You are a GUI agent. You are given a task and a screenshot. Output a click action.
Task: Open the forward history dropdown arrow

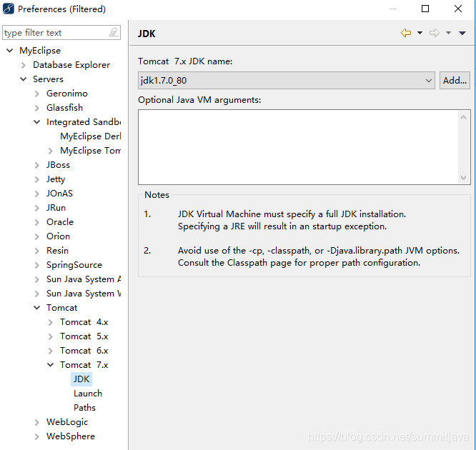448,33
